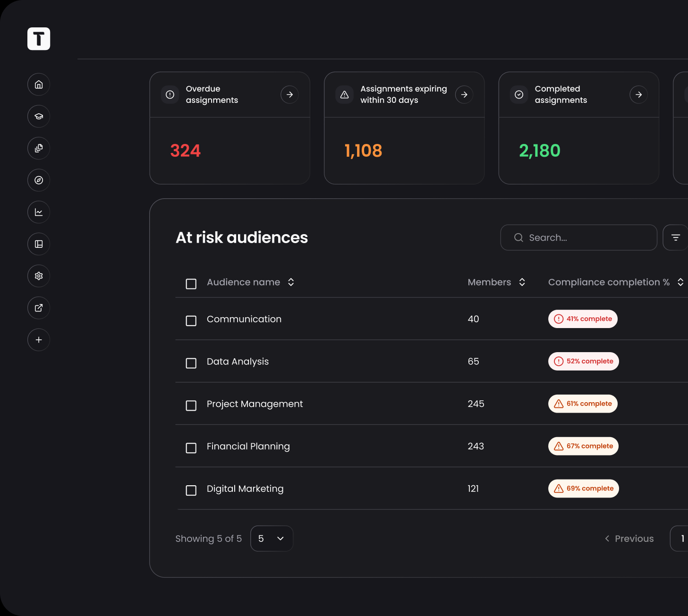
Task: Check the Communication row checkbox
Action: pos(191,321)
